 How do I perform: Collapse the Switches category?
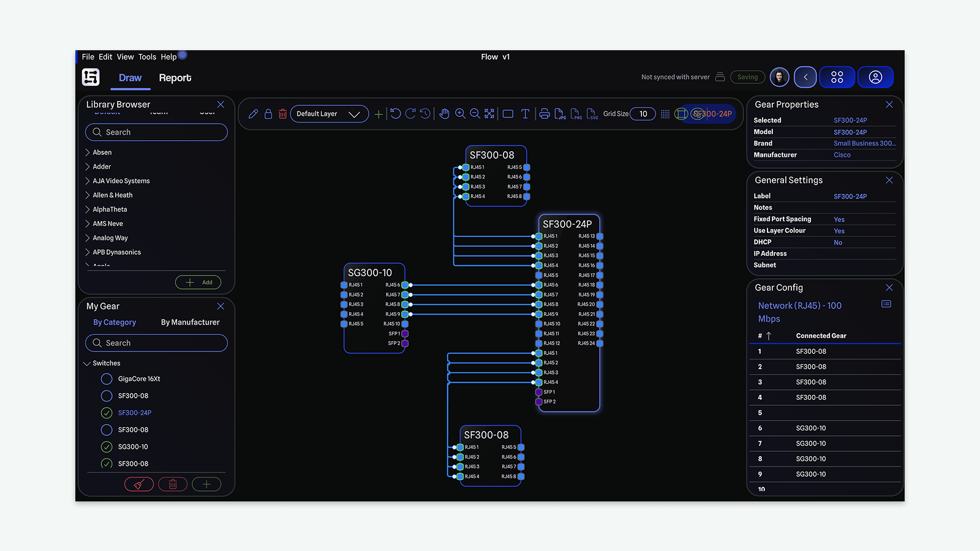coord(87,364)
